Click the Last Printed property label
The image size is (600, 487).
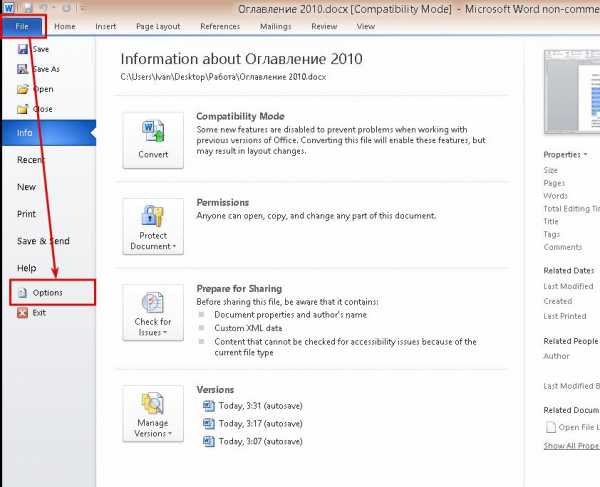coord(565,316)
